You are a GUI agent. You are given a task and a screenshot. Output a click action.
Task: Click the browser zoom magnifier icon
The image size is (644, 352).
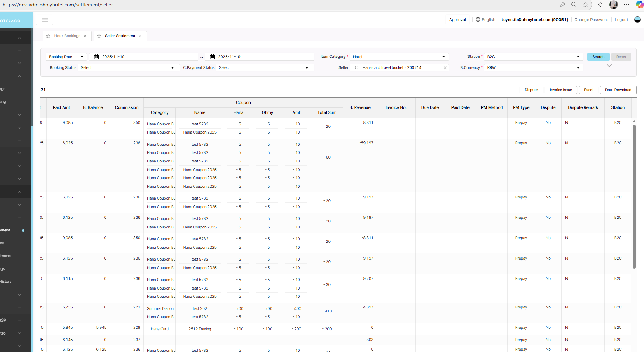(574, 5)
